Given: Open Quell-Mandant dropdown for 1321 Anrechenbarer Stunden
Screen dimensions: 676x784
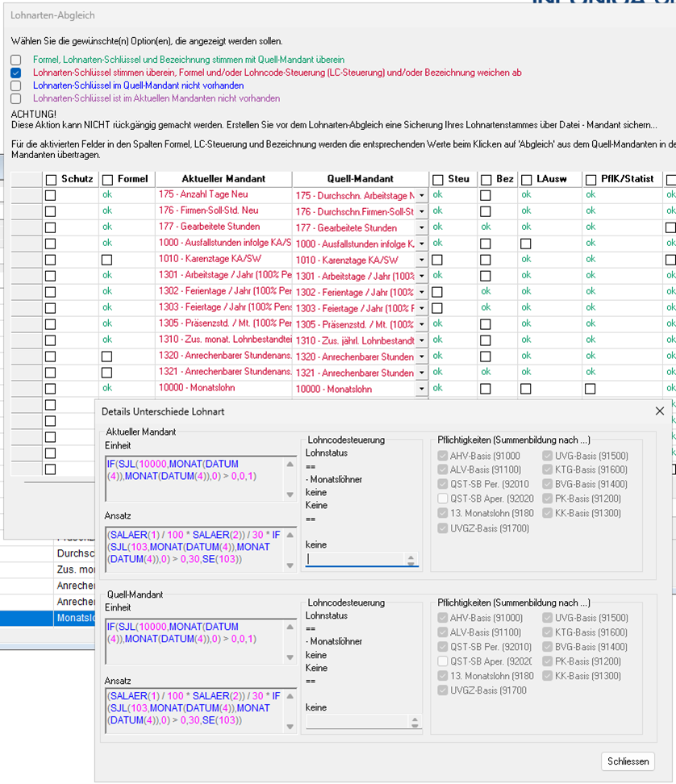Looking at the screenshot, I should click(422, 373).
